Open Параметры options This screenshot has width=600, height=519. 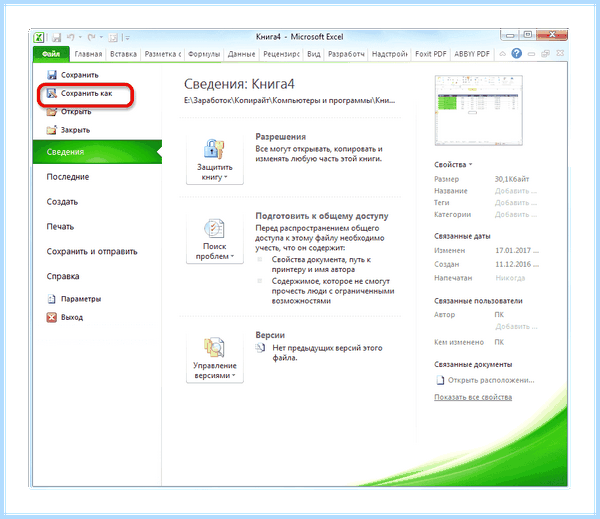74,299
